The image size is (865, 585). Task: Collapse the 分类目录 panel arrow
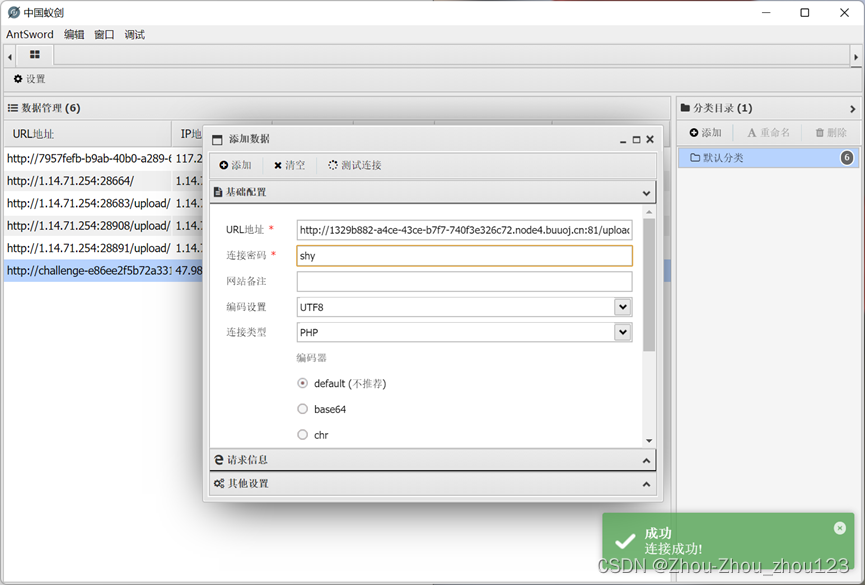coord(852,109)
